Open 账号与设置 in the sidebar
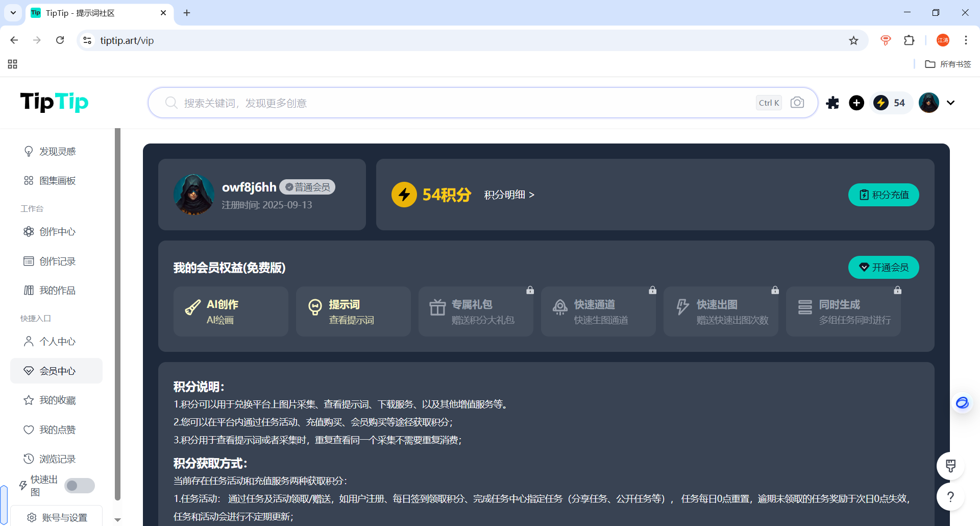The width and height of the screenshot is (980, 526). [56, 517]
